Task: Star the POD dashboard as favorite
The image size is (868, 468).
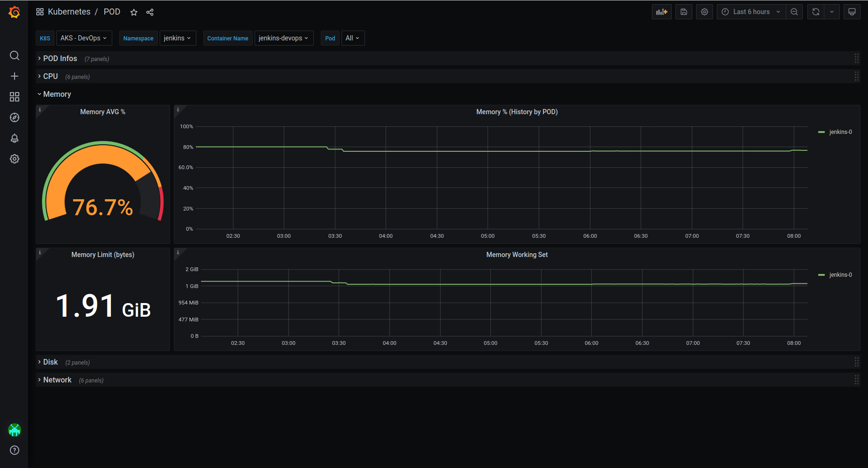Action: coord(134,12)
